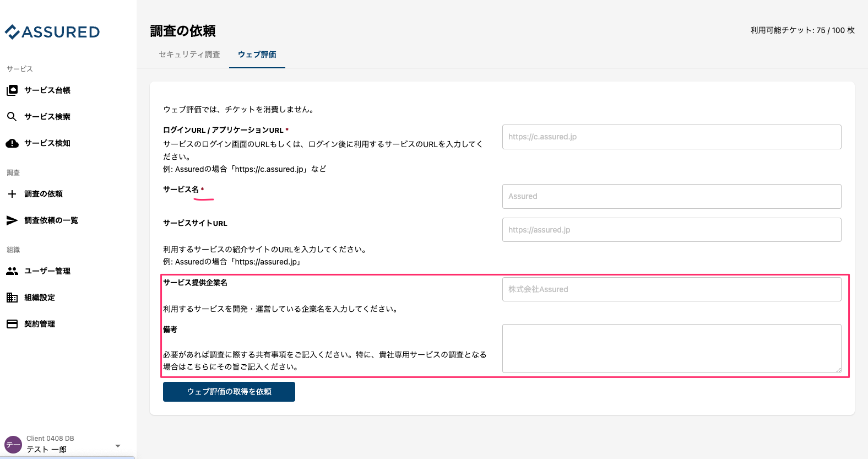The image size is (868, 459).
Task: Focus the サービス名 input field
Action: [672, 196]
